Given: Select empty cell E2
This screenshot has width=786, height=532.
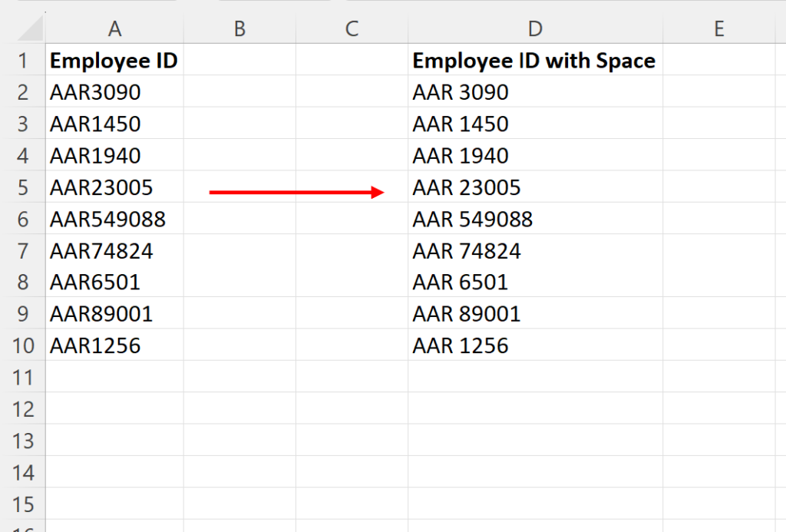Looking at the screenshot, I should coord(719,91).
